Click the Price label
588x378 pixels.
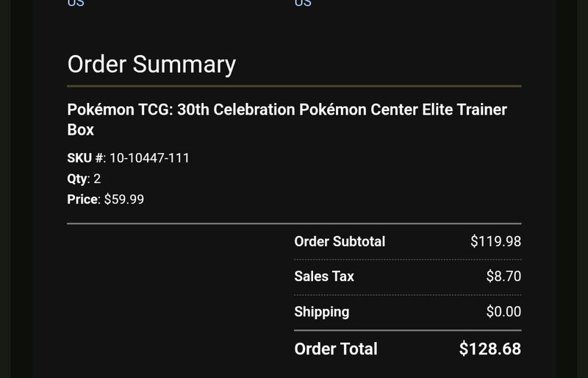coord(84,199)
